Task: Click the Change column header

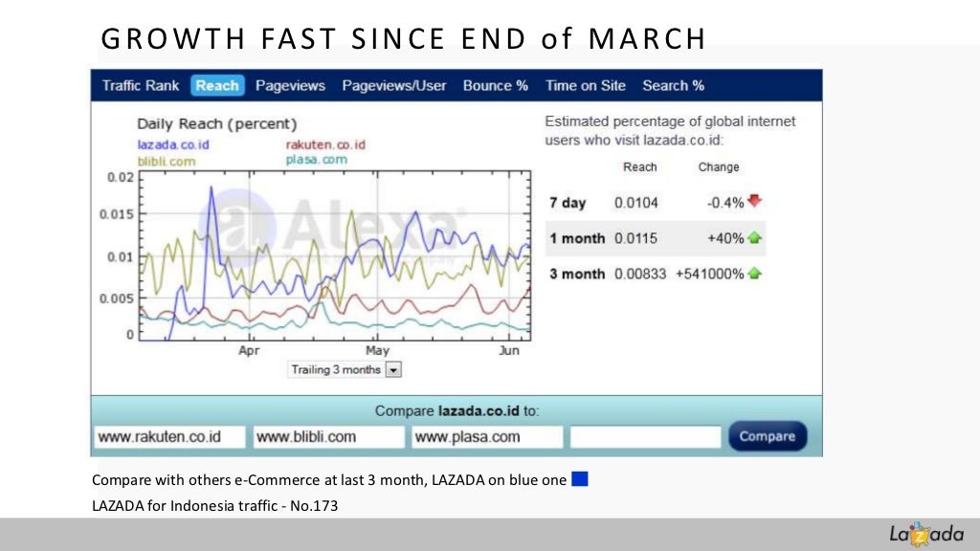Action: click(719, 166)
